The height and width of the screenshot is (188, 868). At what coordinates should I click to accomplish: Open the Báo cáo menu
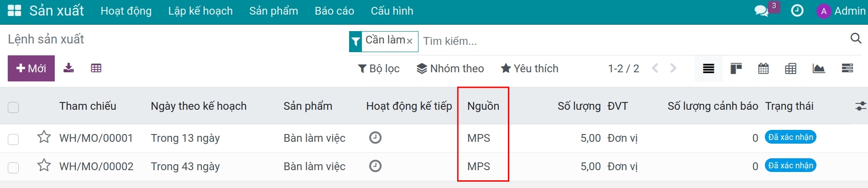pyautogui.click(x=334, y=11)
